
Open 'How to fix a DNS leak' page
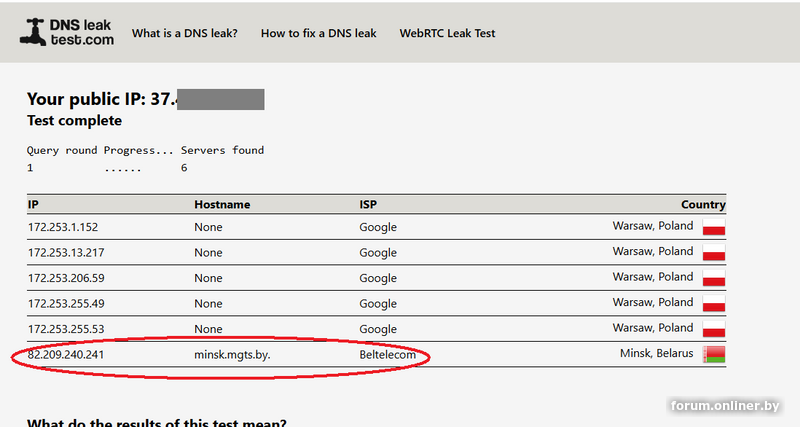click(x=318, y=33)
